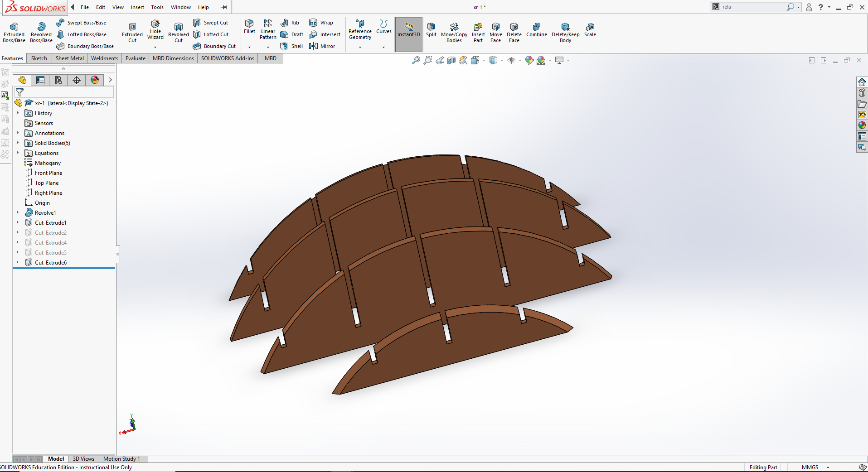This screenshot has width=868, height=472.
Task: Start an Extruded Cut
Action: [x=132, y=33]
